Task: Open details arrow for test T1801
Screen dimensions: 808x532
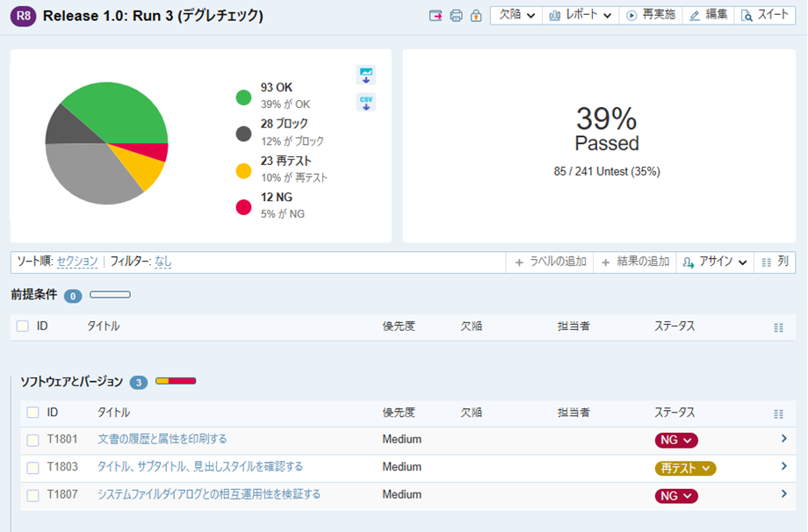Action: coord(783,439)
